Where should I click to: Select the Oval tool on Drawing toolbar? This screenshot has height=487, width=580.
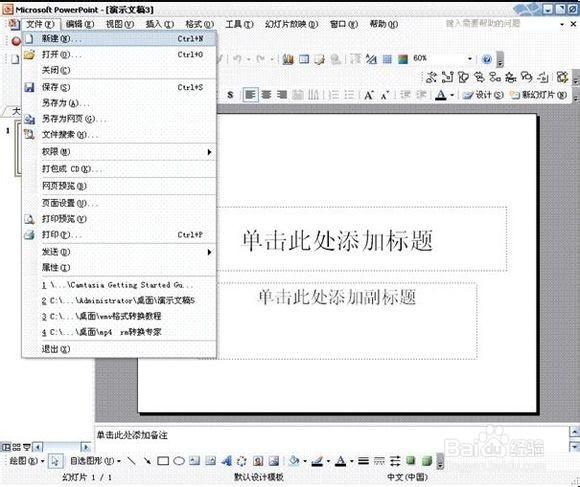179,461
